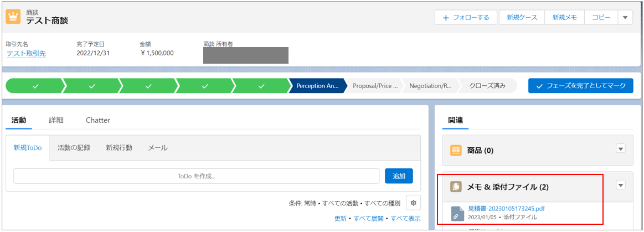Screen dimensions: 644x232
Task: Click the フォローする button
Action: pos(466,18)
